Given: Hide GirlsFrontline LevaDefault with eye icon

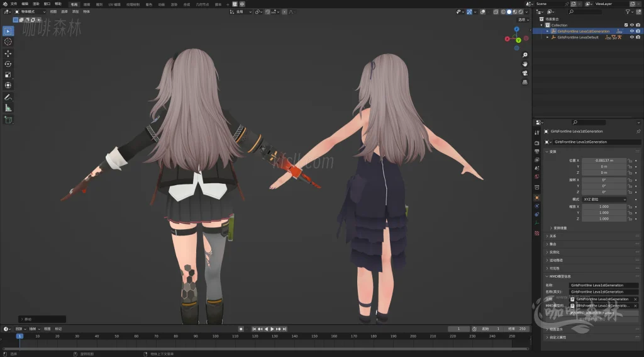Looking at the screenshot, I should [x=632, y=37].
